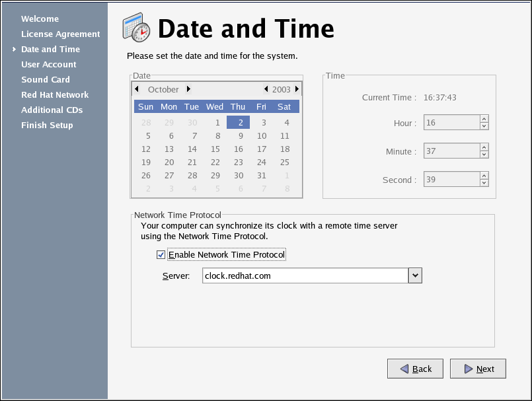
Task: Click the clock.redhat.com server text field
Action: tap(305, 275)
